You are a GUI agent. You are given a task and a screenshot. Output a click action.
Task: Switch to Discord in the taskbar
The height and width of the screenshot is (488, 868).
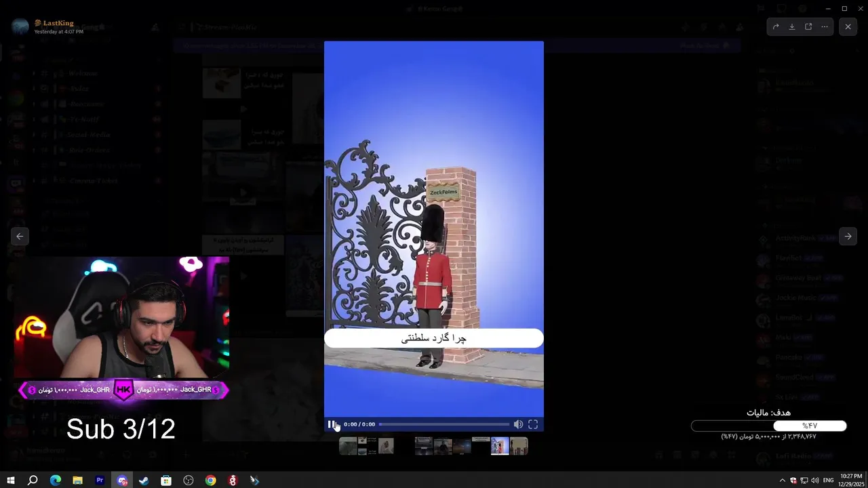click(x=122, y=481)
